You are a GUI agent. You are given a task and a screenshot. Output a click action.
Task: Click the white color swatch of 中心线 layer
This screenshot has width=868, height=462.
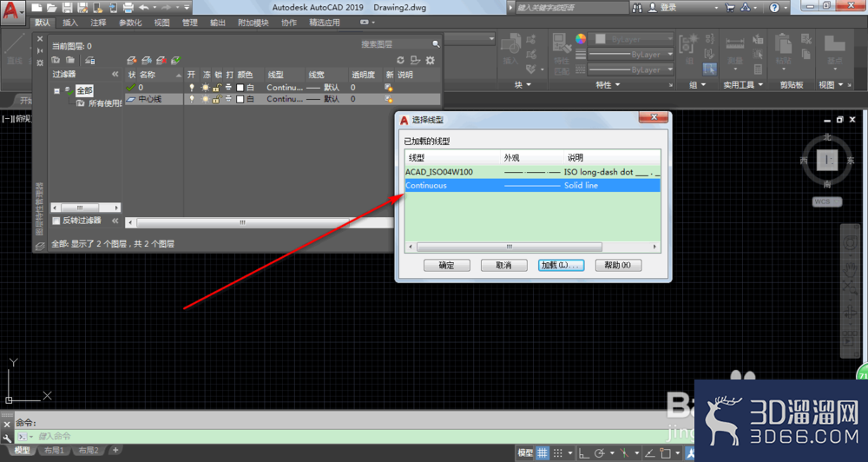point(240,99)
